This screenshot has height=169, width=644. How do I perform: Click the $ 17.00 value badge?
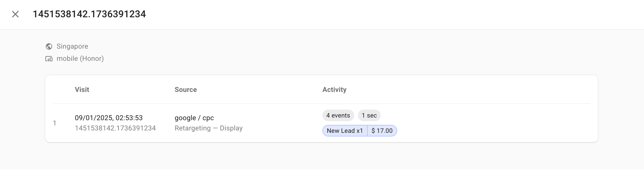382,131
